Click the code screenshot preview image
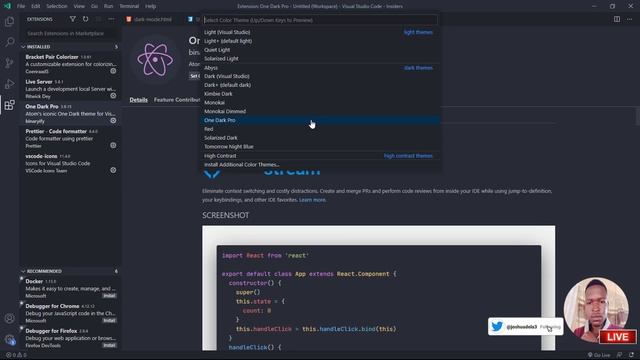Image resolution: width=640 pixels, height=360 pixels. [378, 288]
